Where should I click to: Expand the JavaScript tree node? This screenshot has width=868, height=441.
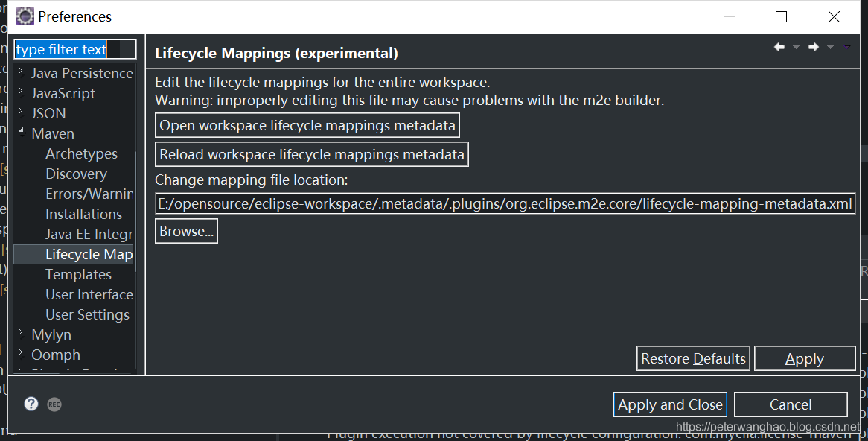click(x=21, y=91)
